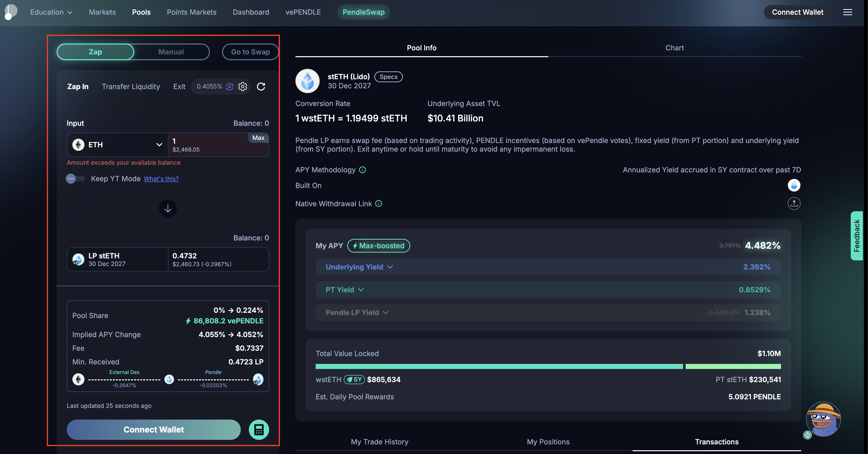The image size is (868, 454).
Task: Open slippage settings gear
Action: point(243,86)
